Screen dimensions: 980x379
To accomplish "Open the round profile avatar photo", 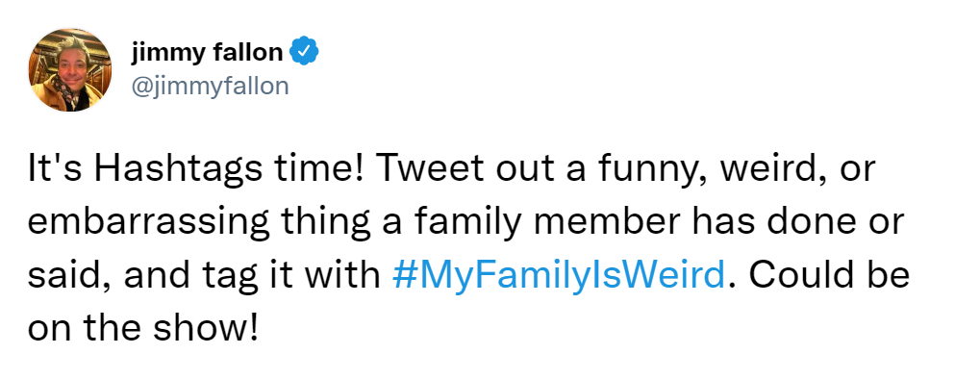I will click(70, 69).
